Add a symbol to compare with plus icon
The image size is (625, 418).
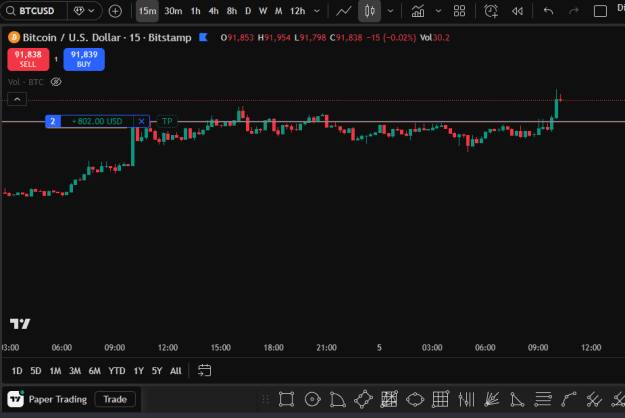[115, 11]
